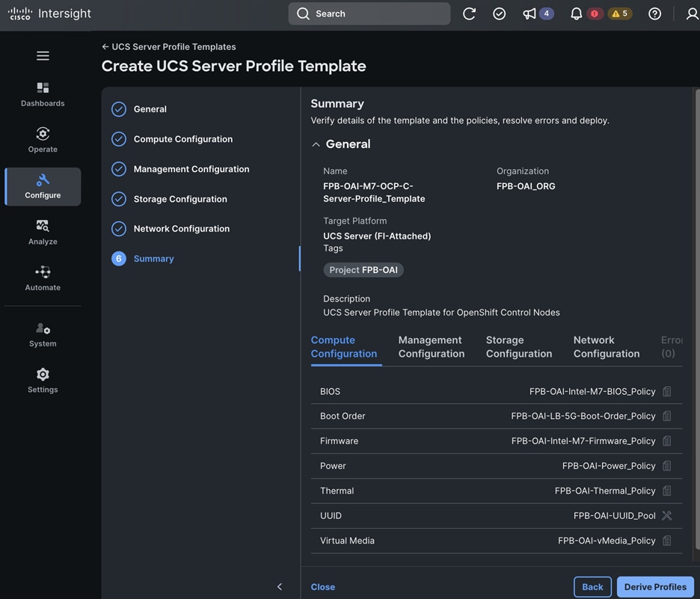Click the Back button
The width and height of the screenshot is (700, 599).
[x=592, y=587]
